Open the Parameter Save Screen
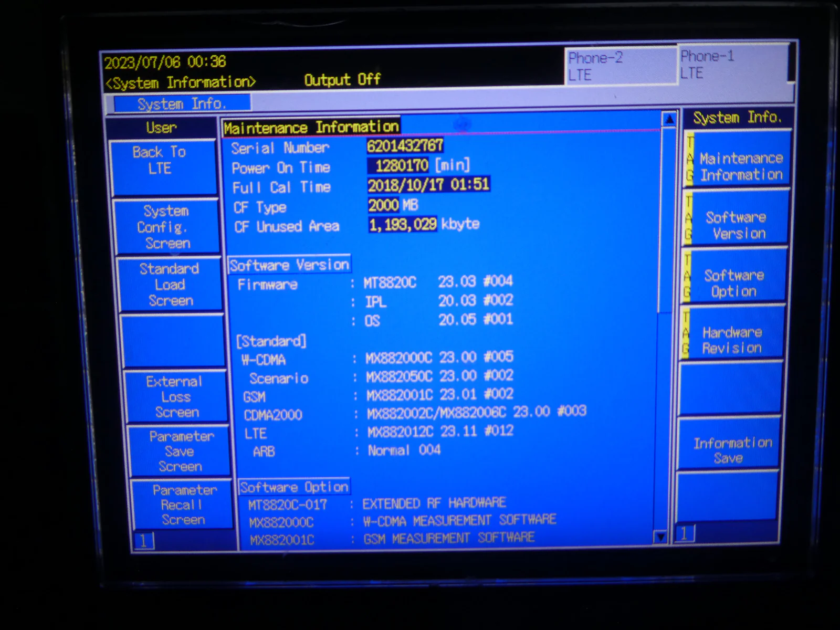840x630 pixels. click(x=180, y=451)
